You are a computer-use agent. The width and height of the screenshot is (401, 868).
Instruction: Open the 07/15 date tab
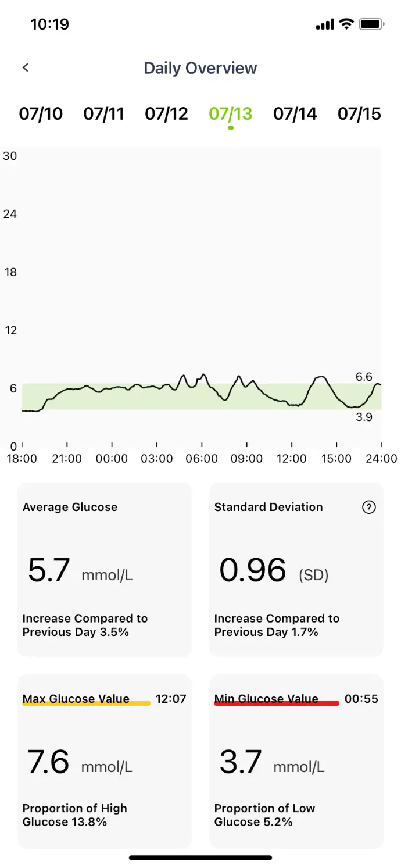359,113
